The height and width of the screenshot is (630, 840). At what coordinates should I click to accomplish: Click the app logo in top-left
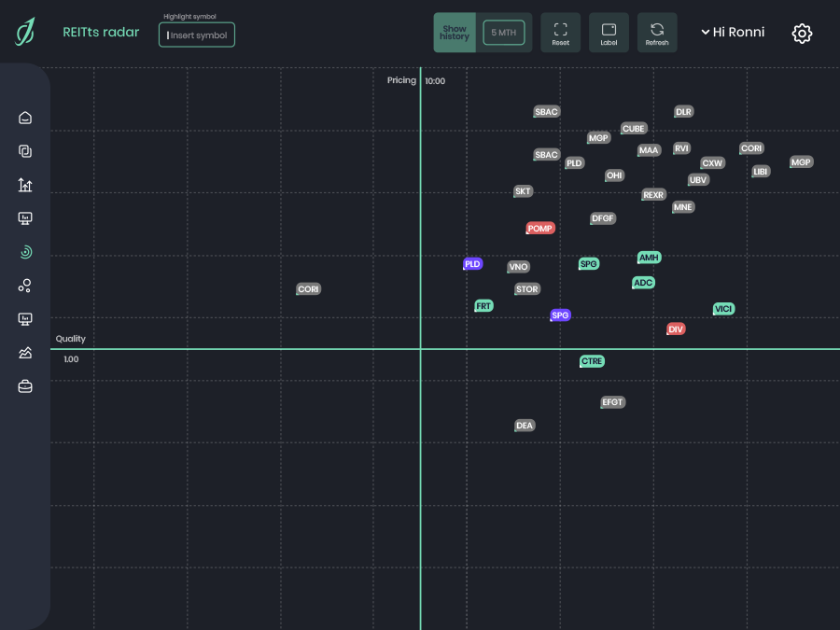[x=25, y=33]
